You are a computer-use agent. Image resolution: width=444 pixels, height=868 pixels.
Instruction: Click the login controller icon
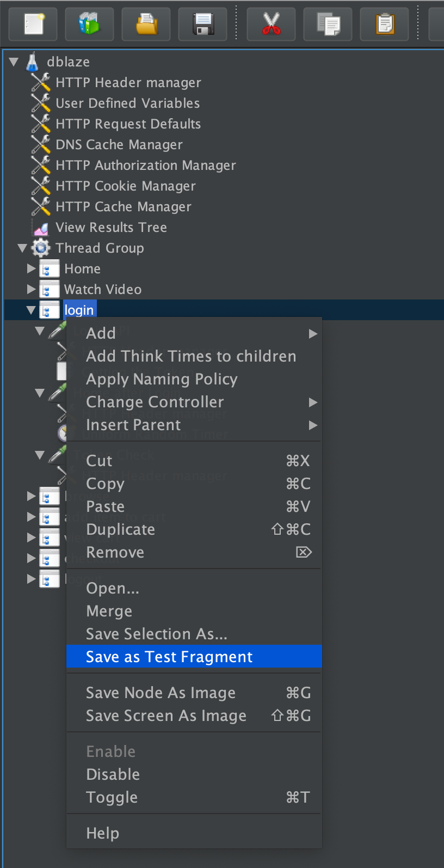[x=50, y=310]
